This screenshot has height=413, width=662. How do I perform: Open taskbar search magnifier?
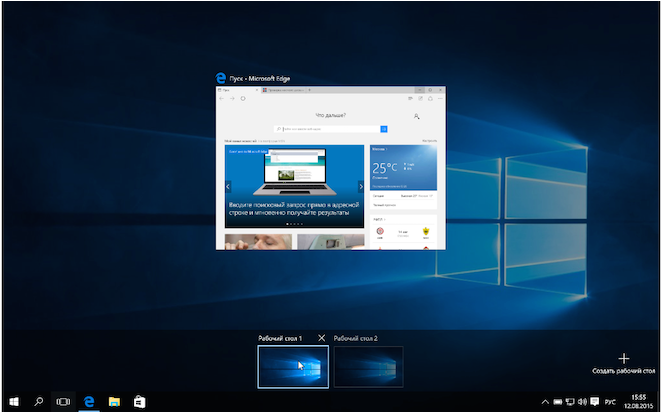38,402
